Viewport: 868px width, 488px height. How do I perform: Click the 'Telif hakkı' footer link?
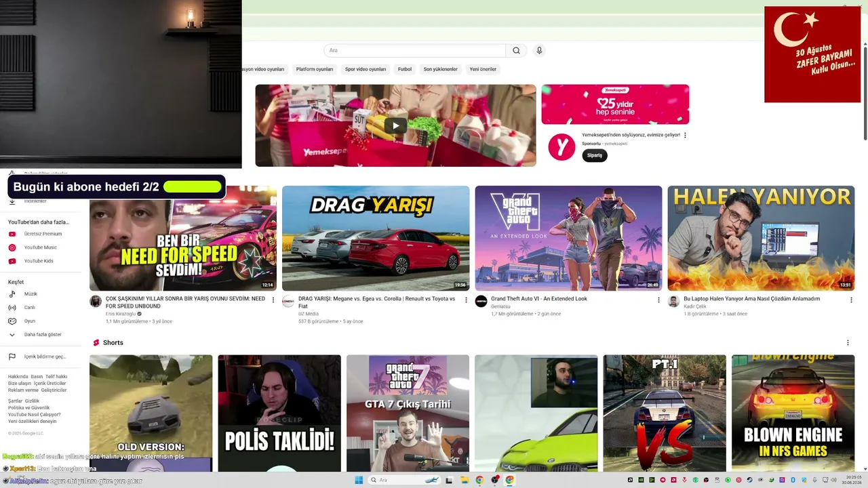56,377
